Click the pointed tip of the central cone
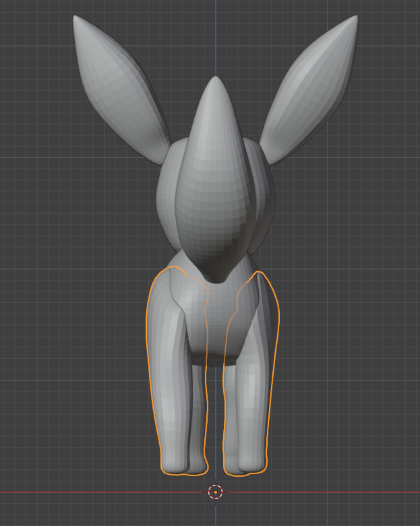The image size is (420, 526). (x=215, y=81)
